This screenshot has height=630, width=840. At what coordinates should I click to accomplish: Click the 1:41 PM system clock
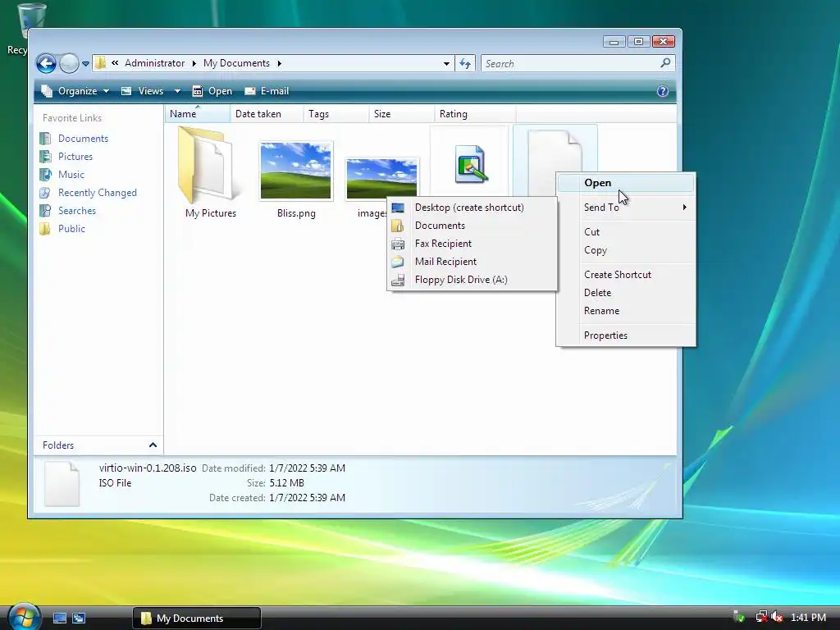click(808, 618)
